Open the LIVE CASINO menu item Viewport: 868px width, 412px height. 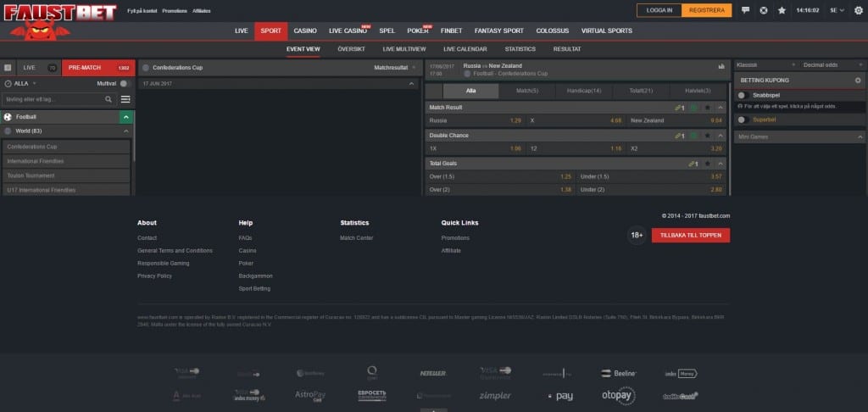[348, 31]
